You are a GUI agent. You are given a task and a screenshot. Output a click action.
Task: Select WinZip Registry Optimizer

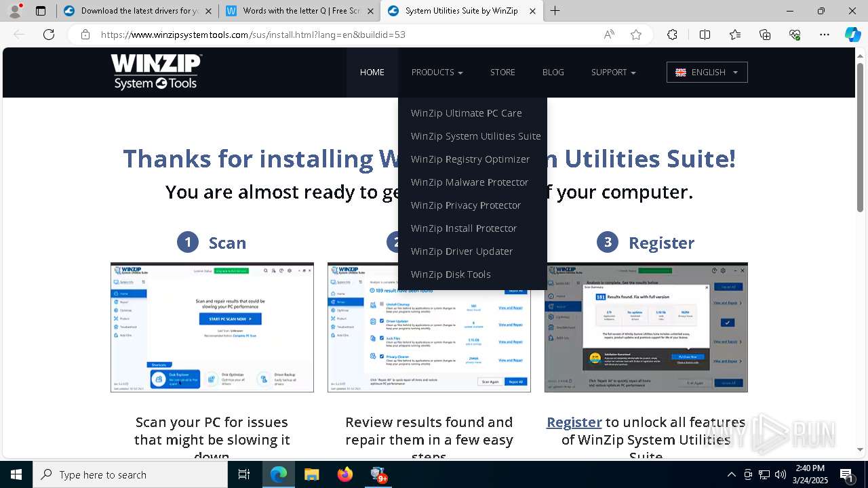[471, 159]
